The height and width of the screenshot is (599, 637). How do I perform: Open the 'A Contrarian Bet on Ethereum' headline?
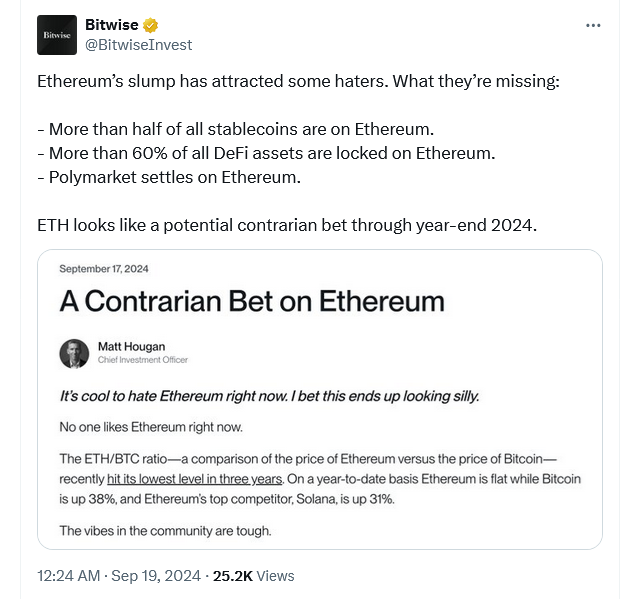tap(252, 301)
